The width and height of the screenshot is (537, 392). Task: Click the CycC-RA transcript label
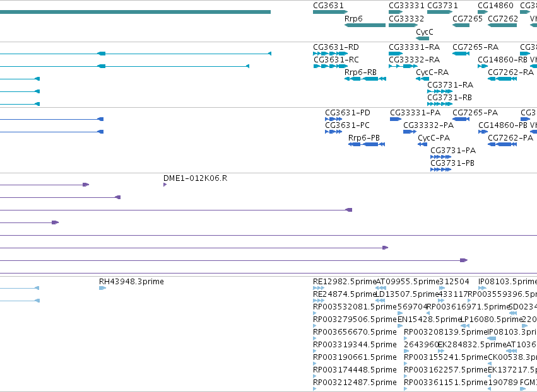point(432,72)
